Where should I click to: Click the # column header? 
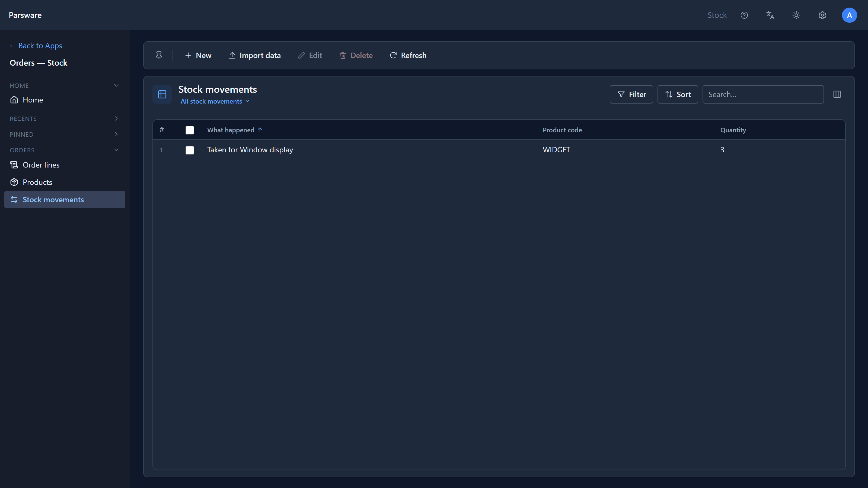point(162,130)
